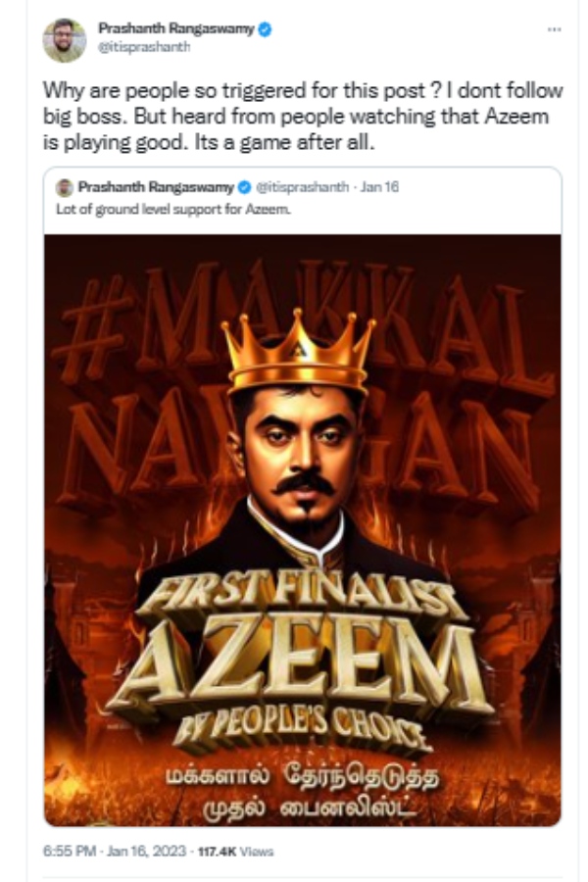
Task: Open Prashanth Rangaswamy's profile avatar
Action: pyautogui.click(x=63, y=37)
